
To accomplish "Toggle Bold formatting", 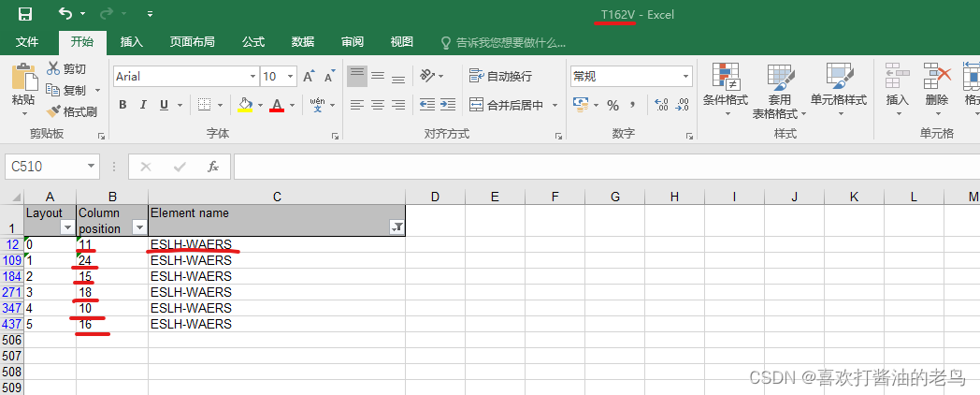I will point(122,105).
